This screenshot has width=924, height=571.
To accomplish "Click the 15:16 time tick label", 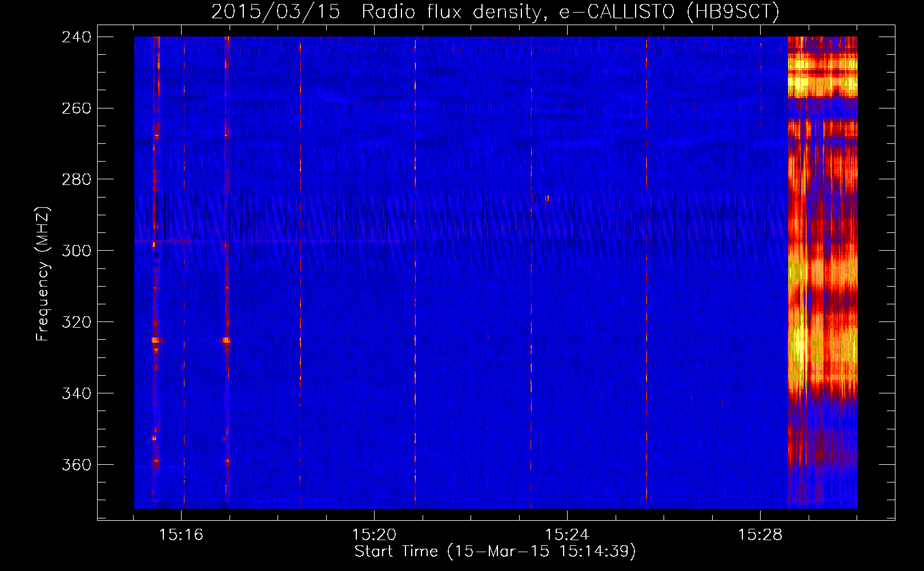I will [x=181, y=534].
